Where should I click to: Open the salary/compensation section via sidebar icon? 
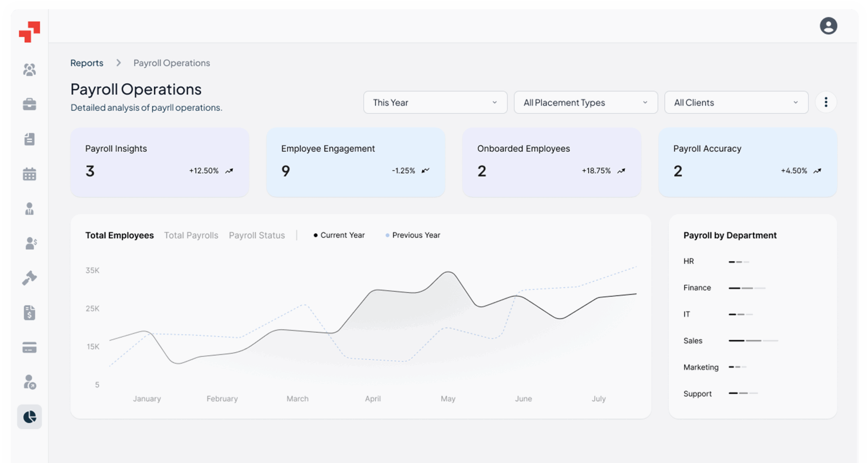pos(29,243)
